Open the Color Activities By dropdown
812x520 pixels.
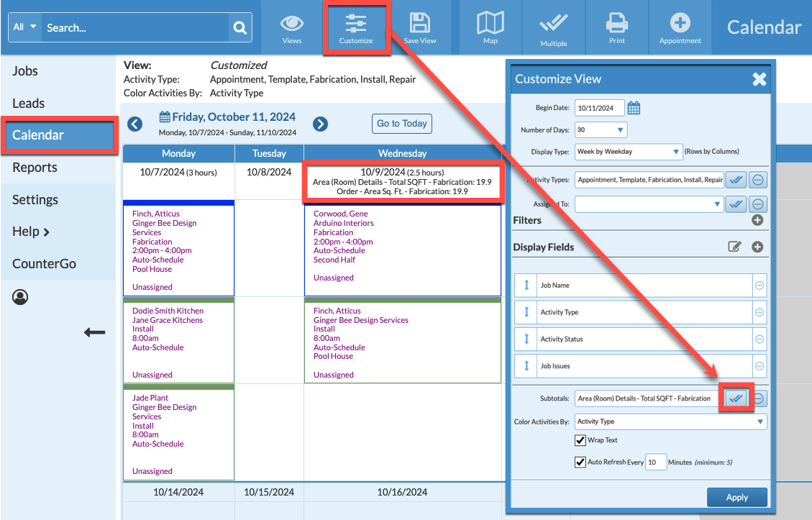[x=670, y=421]
